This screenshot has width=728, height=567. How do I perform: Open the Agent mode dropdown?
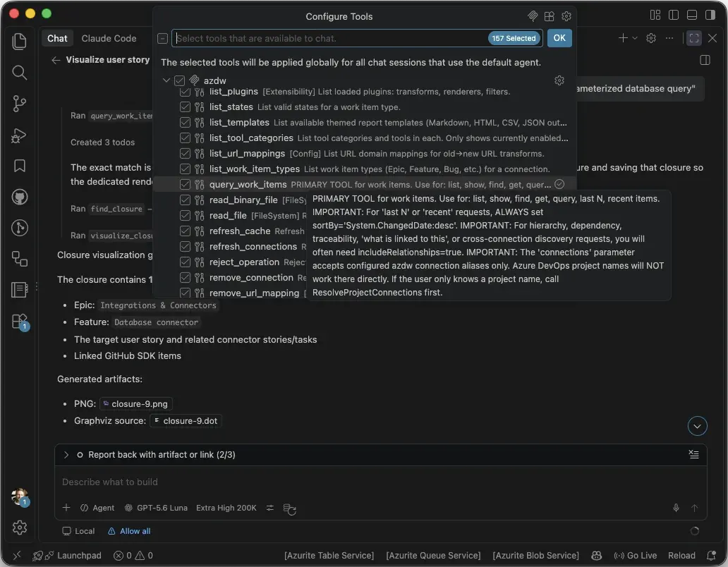(x=97, y=508)
